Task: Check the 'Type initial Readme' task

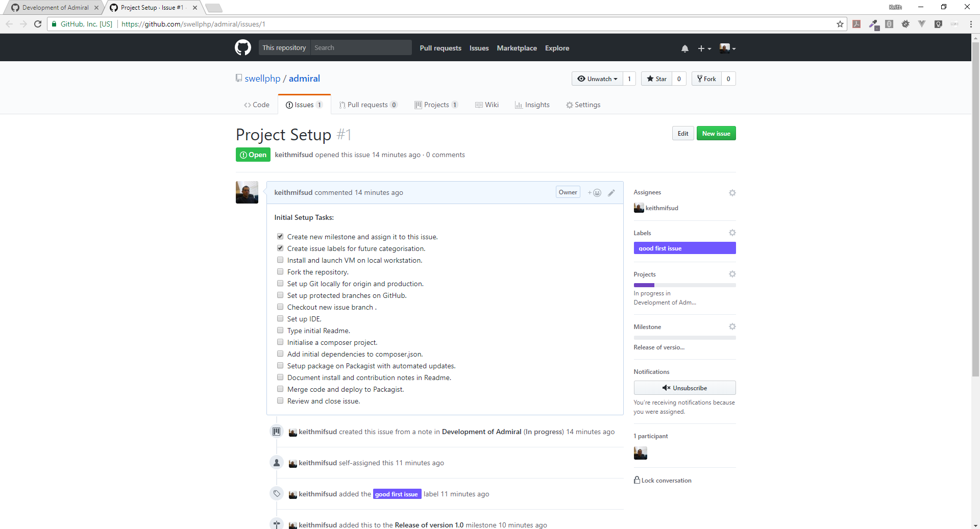Action: click(x=280, y=330)
